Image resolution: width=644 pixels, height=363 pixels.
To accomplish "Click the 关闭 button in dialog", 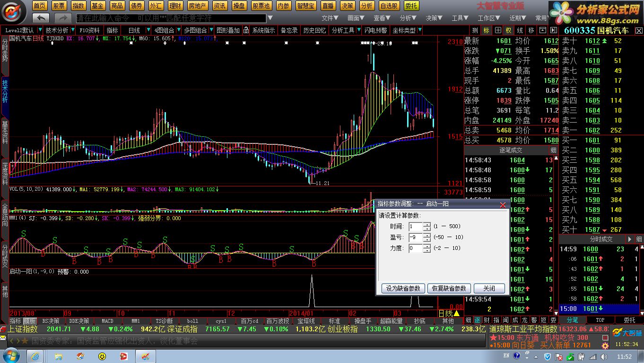I will (489, 288).
